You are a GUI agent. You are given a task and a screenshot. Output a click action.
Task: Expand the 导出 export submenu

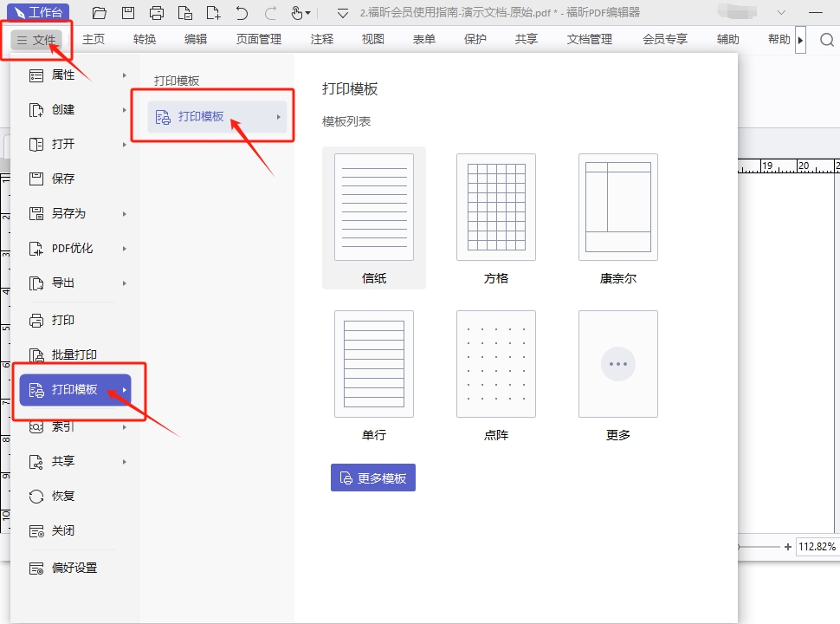tap(76, 283)
